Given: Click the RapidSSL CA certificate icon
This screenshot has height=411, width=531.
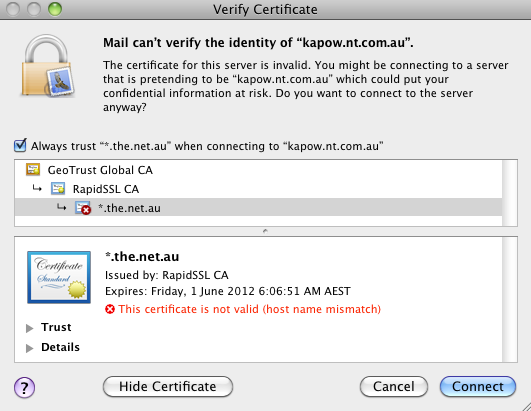Looking at the screenshot, I should tap(58, 189).
